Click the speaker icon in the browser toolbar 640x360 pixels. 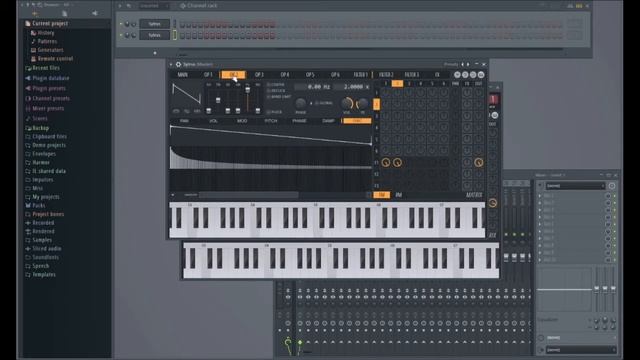(94, 13)
